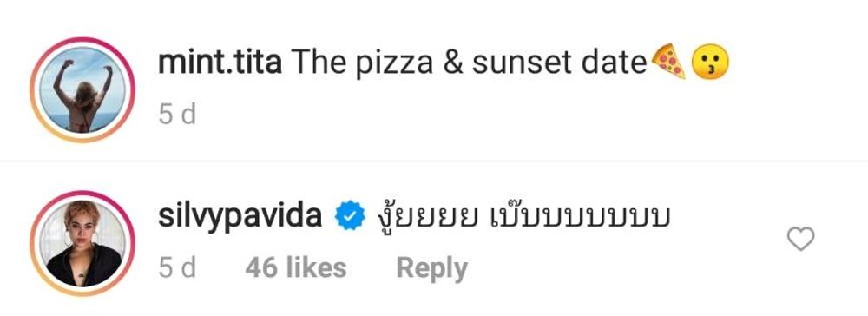Open silvypavida's profile picture story

(x=82, y=243)
